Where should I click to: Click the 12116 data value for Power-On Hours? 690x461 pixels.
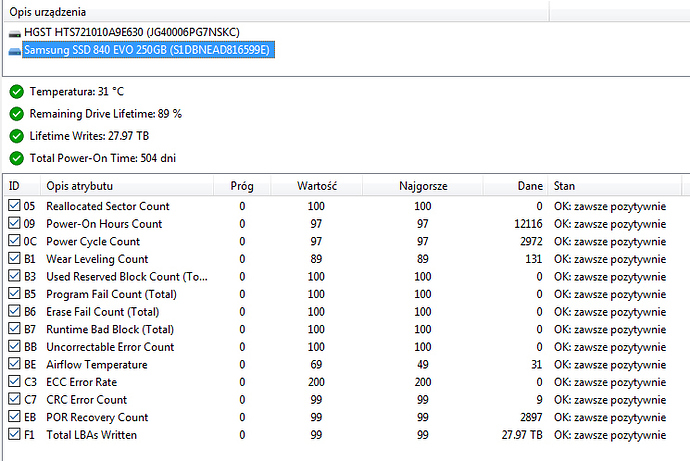pyautogui.click(x=528, y=223)
